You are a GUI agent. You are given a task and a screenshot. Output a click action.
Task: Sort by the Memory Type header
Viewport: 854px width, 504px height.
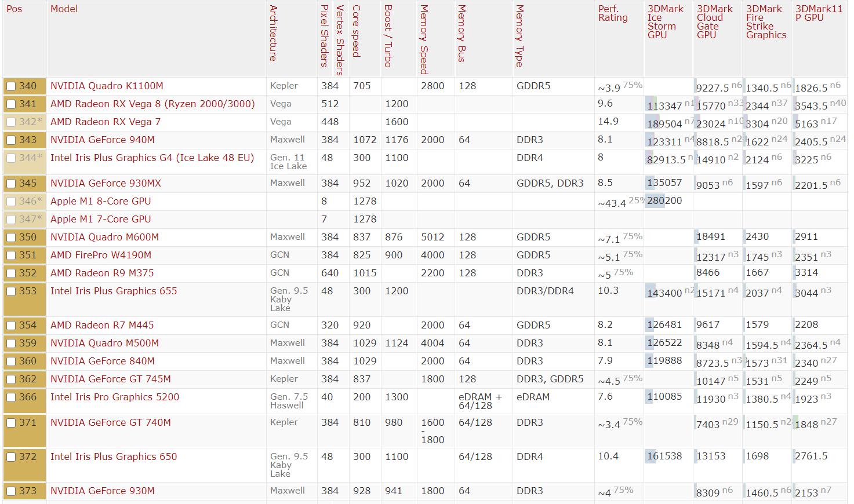click(520, 36)
